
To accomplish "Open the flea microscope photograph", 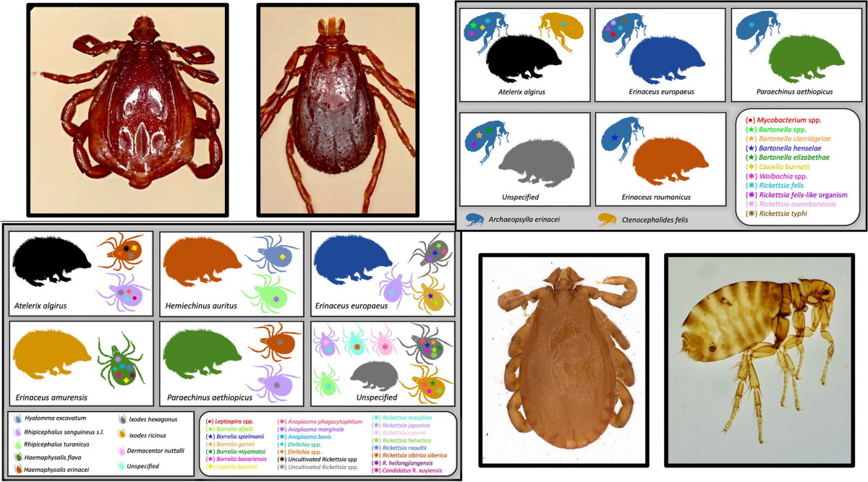I will tap(759, 359).
